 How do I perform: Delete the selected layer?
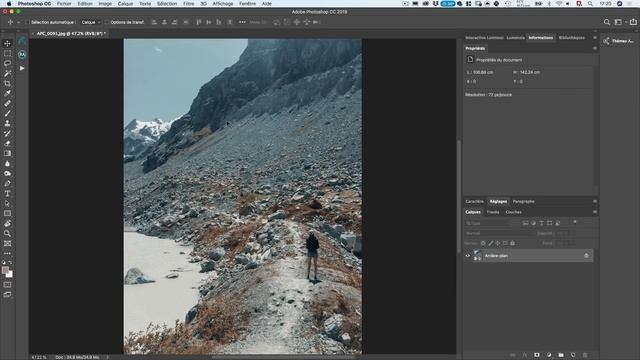pos(585,355)
